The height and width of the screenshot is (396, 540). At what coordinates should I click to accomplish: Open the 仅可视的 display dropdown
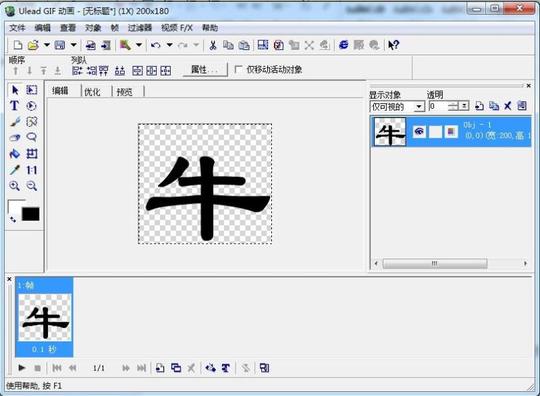point(418,106)
